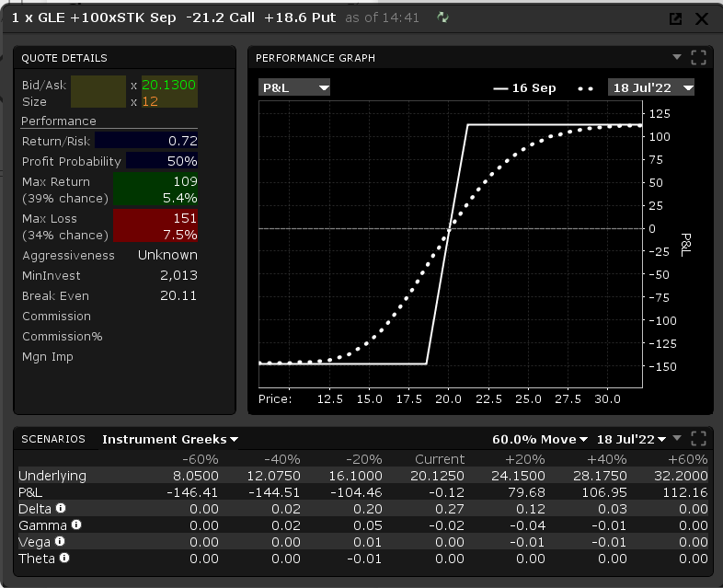Maximize the Performance Graph panel
Viewport: 723px width, 588px height.
pos(698,58)
